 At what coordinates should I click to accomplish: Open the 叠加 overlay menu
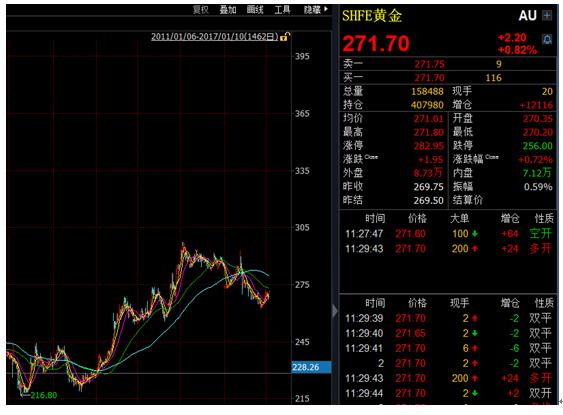point(228,10)
